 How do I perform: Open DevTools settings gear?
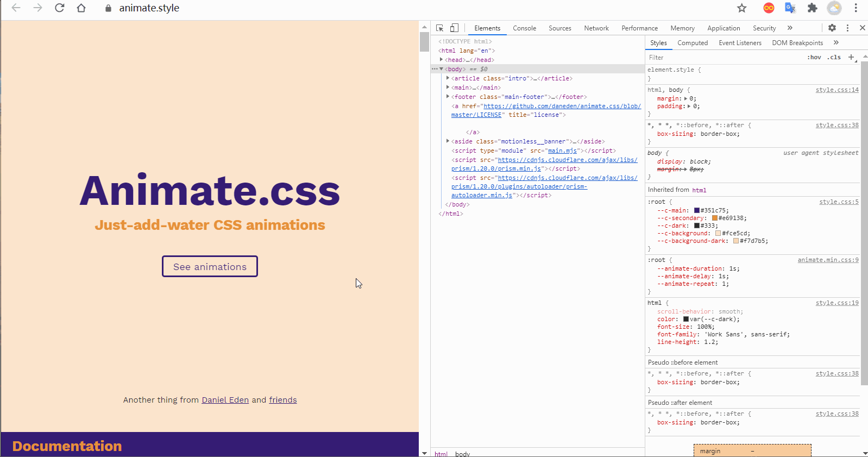tap(832, 28)
